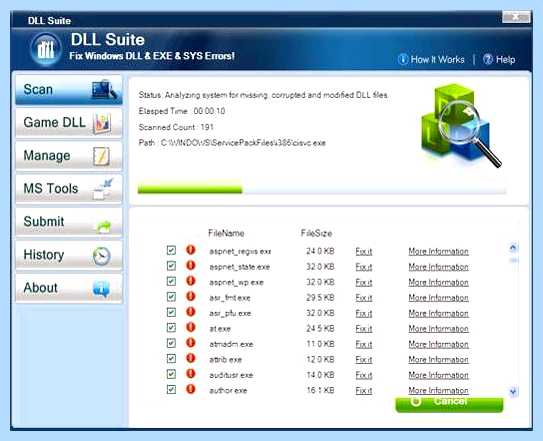Click the FileName column header
Image resolution: width=543 pixels, height=441 pixels.
226,233
